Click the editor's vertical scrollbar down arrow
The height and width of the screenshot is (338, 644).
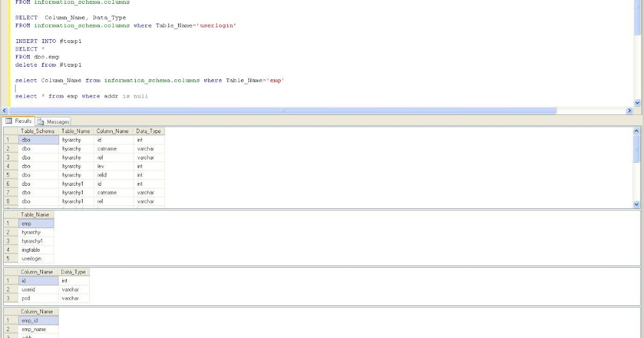(x=638, y=103)
